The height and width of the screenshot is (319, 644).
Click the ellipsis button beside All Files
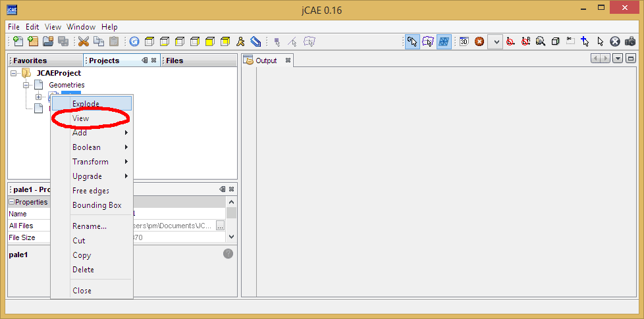pos(220,226)
